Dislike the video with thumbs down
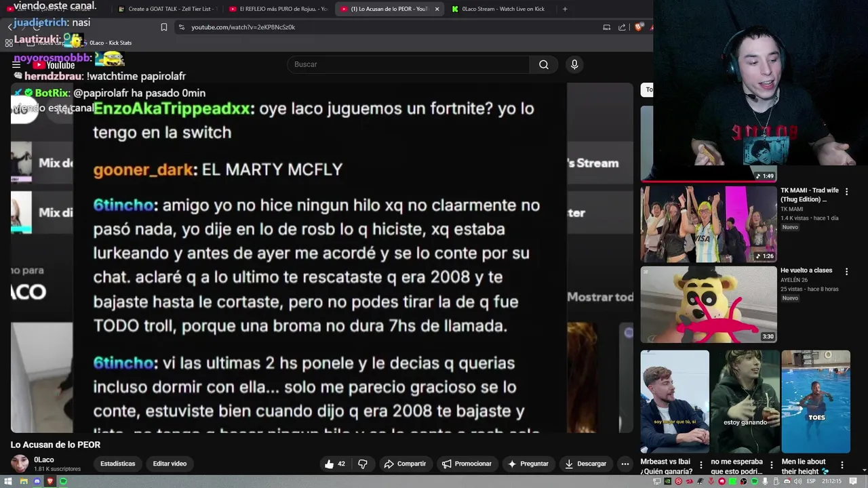This screenshot has width=868, height=488. [363, 464]
